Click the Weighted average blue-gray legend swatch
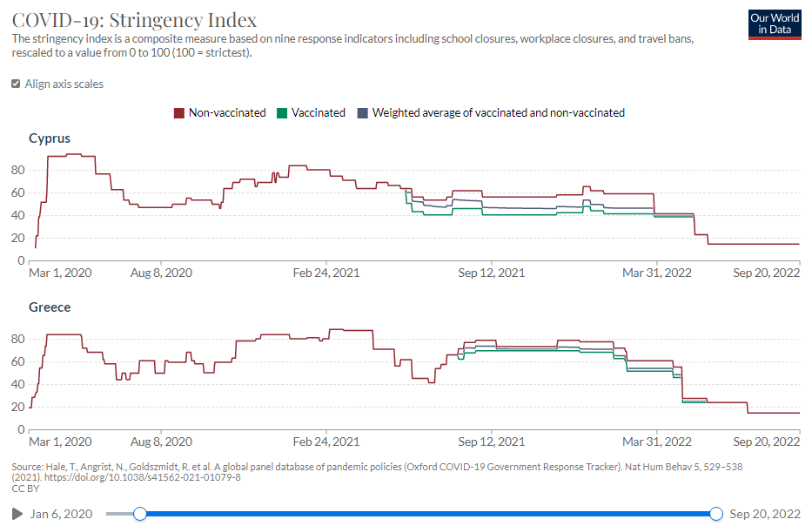 [363, 113]
